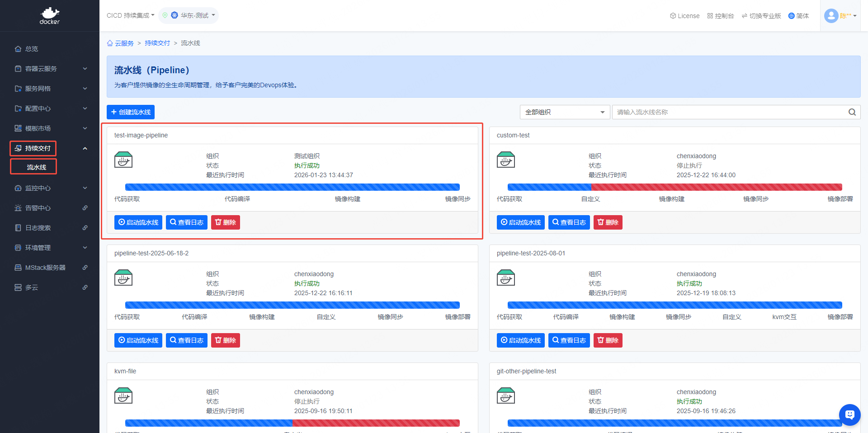Click the search magnifier icon
The height and width of the screenshot is (433, 868).
[852, 112]
